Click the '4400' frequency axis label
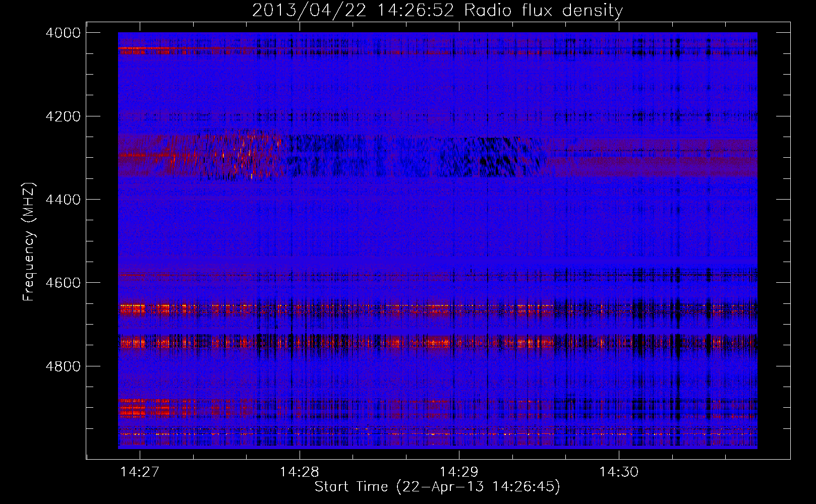Viewport: 816px width, 504px height. 63,200
